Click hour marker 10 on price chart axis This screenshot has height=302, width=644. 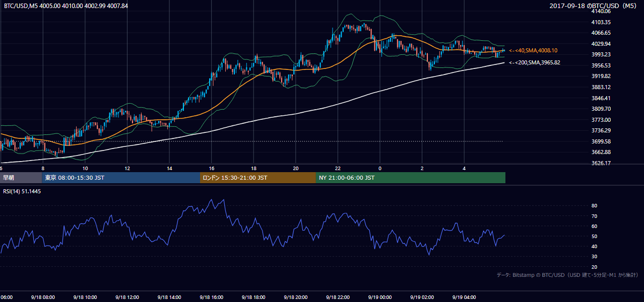(x=85, y=169)
